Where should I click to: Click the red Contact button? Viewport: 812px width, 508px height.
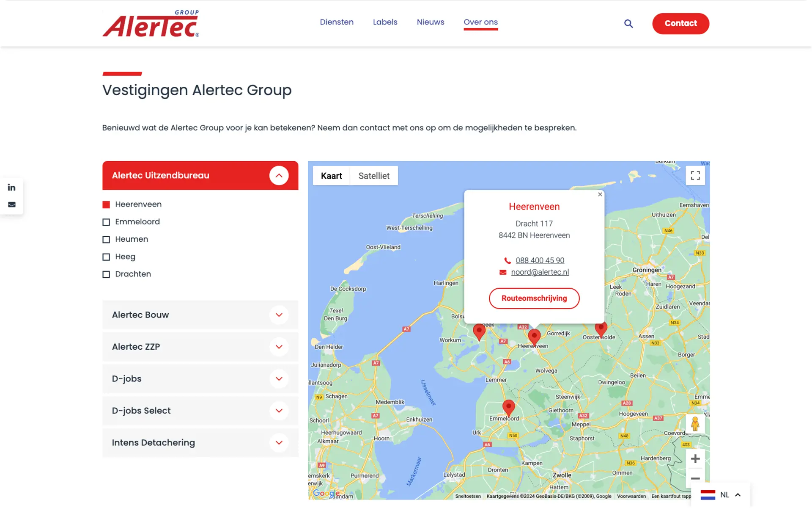(680, 24)
